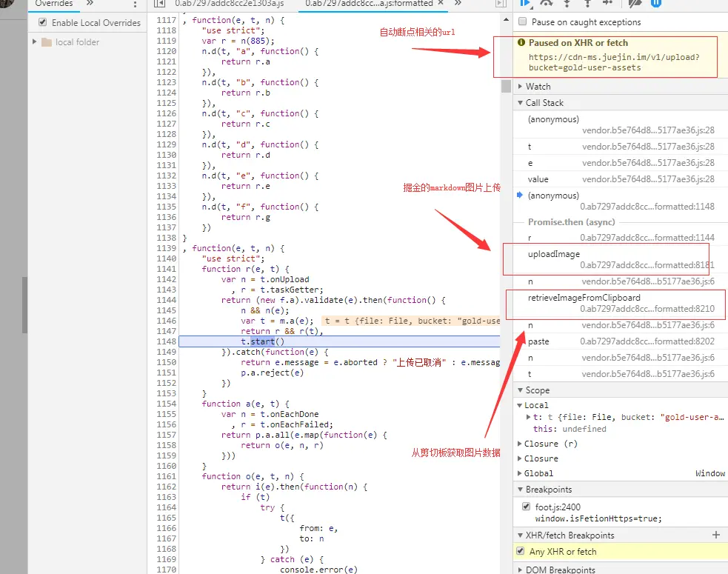Click the page scrollbar thumb on left edge
Screen dimensions: 728x574
(24, 305)
